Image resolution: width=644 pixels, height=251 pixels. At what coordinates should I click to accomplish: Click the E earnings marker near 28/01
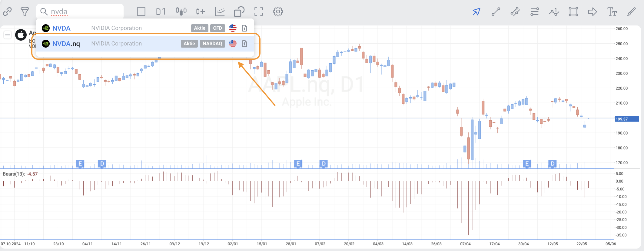tap(298, 164)
